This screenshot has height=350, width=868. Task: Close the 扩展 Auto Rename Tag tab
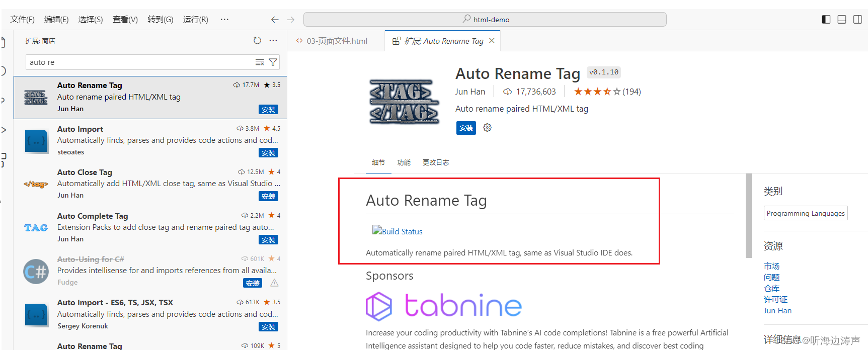coord(492,41)
